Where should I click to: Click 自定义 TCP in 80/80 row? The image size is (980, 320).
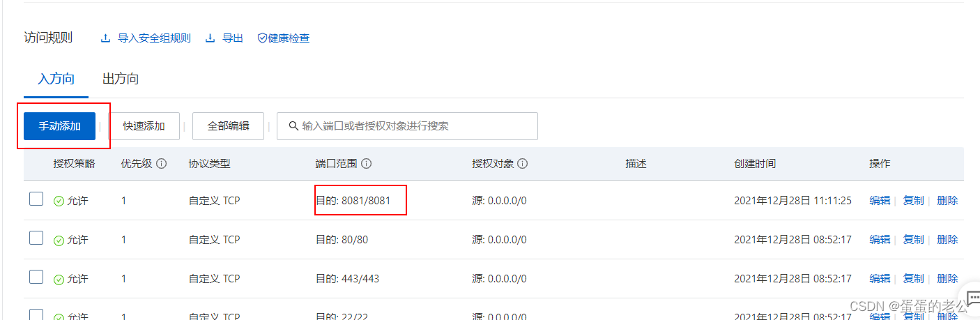[x=214, y=240]
